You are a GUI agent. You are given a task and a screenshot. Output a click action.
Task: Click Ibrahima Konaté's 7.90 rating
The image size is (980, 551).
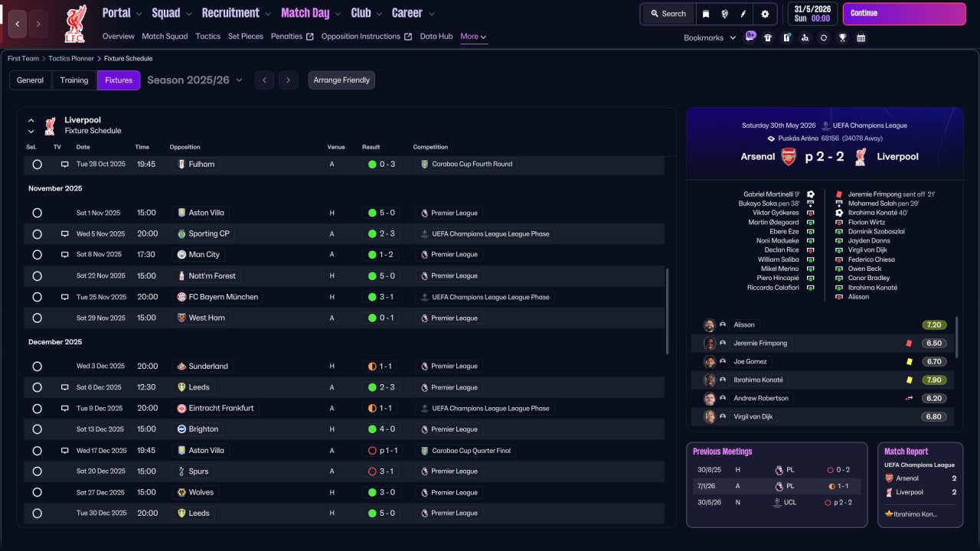click(933, 380)
